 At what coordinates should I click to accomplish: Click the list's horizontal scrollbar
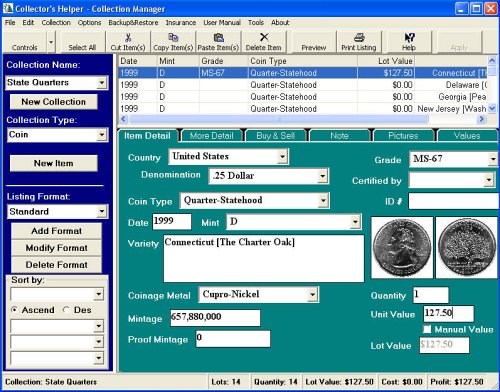click(x=278, y=119)
